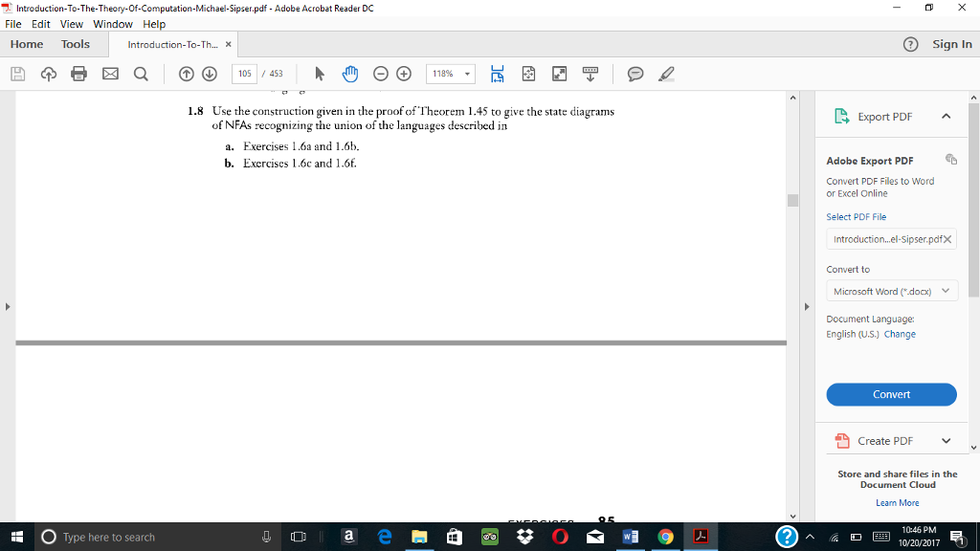Click the Learn More link

tap(897, 502)
